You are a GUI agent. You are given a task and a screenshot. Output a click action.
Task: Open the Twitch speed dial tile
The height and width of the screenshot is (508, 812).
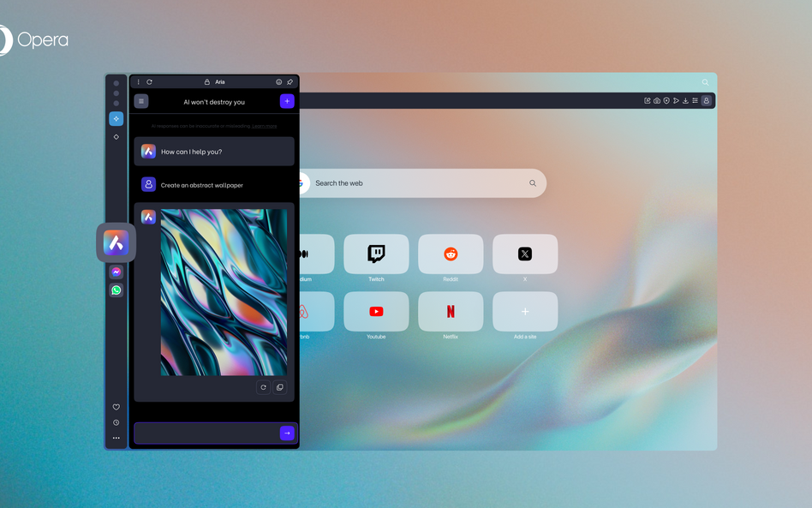(x=376, y=254)
